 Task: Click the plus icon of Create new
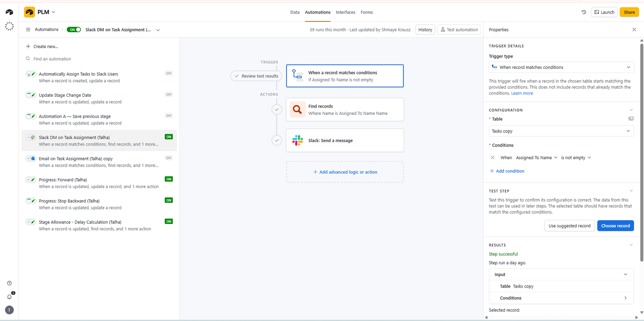[x=28, y=46]
